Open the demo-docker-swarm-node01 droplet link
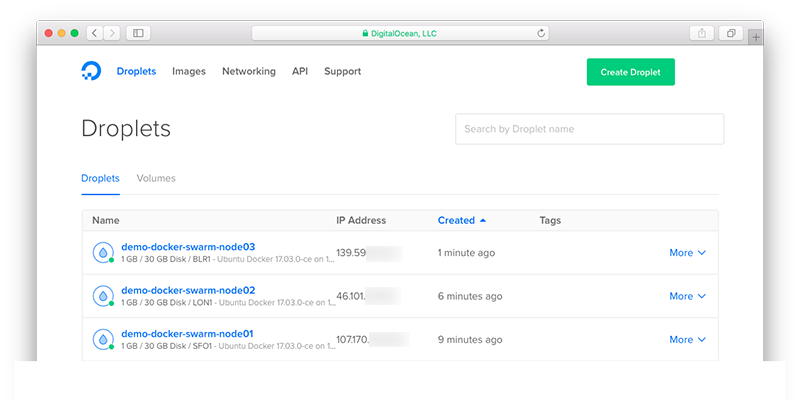Image resolution: width=800 pixels, height=400 pixels. [x=187, y=334]
